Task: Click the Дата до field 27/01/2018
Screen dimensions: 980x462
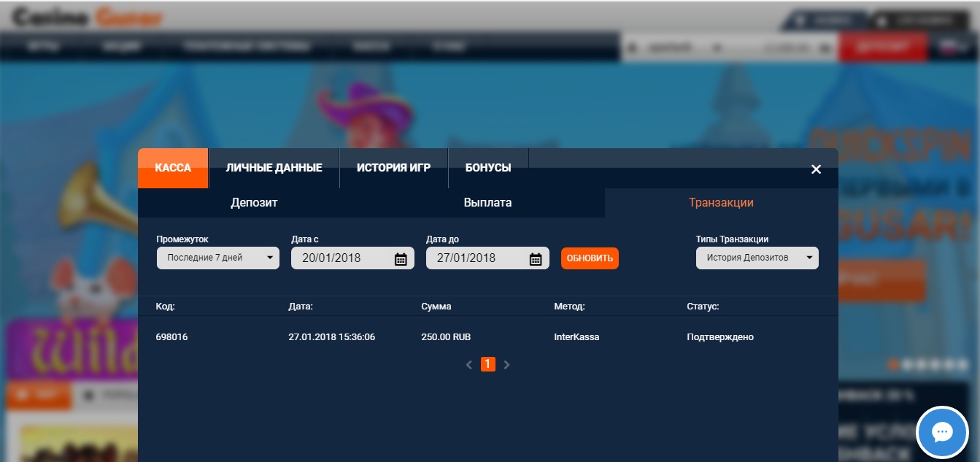Action: tap(487, 258)
